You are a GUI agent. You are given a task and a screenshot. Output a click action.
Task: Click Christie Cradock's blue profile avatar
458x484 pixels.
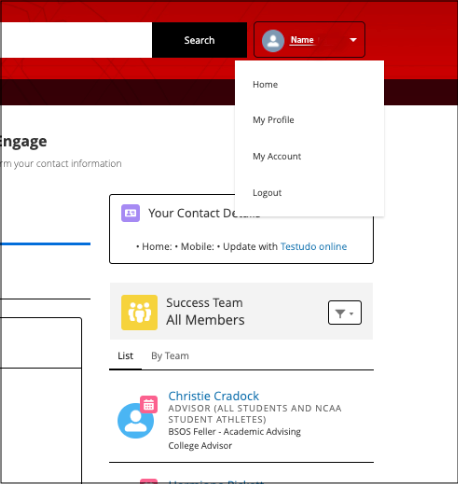click(x=135, y=421)
